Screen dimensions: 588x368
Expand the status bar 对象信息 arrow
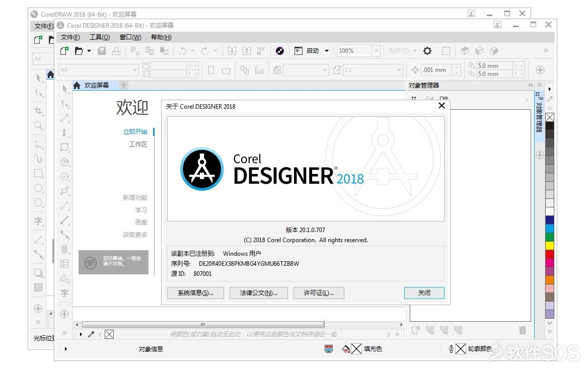[x=65, y=349]
